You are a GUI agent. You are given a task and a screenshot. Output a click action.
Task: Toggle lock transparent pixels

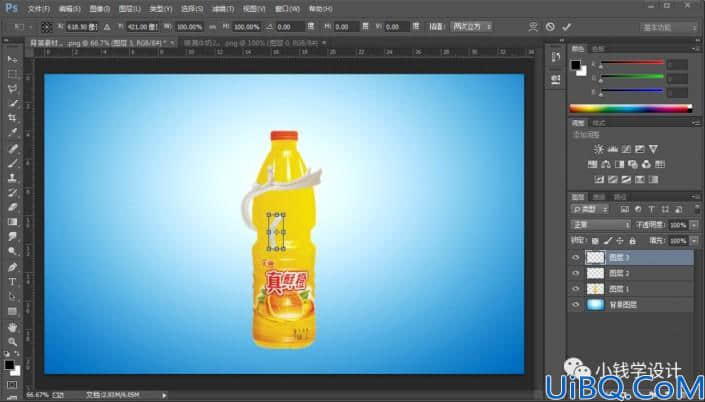[595, 241]
